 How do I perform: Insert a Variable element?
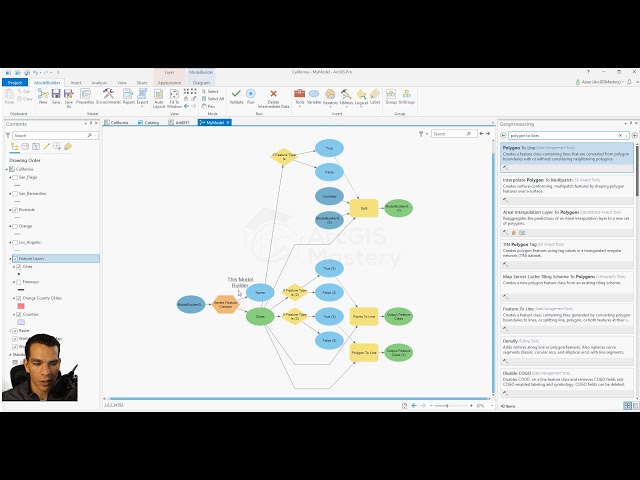313,97
